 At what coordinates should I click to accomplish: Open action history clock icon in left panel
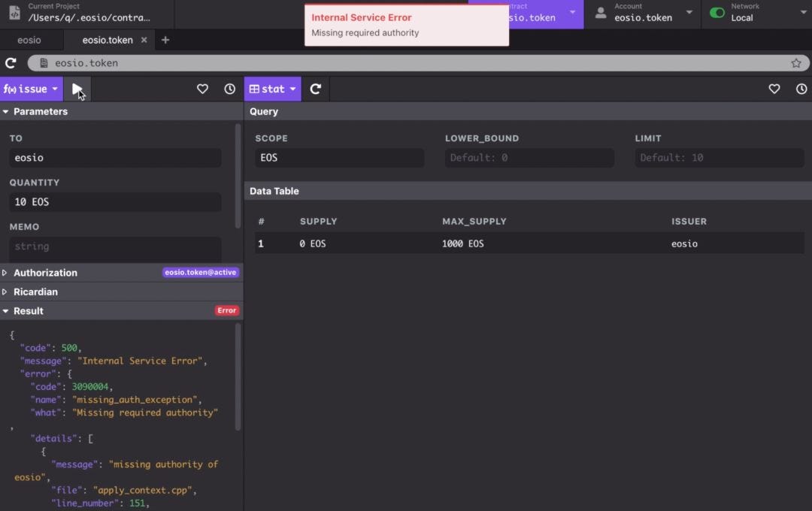(229, 89)
